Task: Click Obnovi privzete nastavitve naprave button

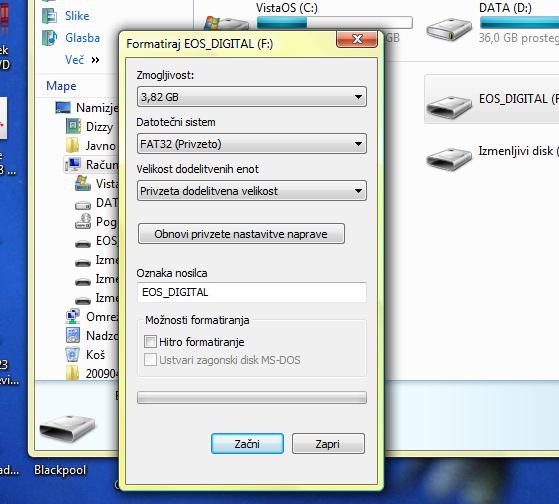Action: pyautogui.click(x=241, y=234)
